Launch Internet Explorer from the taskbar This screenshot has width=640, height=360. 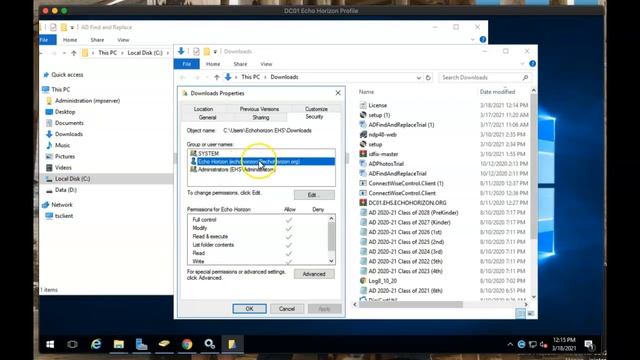[96, 344]
